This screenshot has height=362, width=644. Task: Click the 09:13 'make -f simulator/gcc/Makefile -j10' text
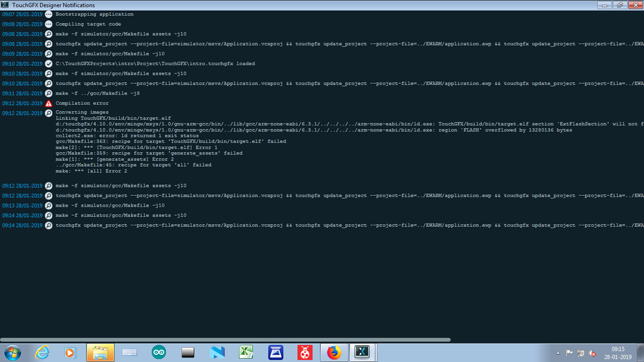tap(110, 205)
